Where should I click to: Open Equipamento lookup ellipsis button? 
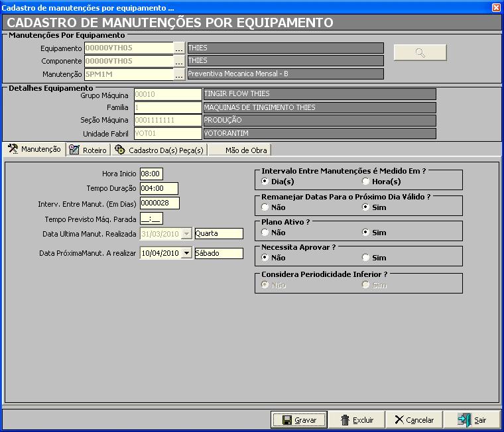click(179, 48)
